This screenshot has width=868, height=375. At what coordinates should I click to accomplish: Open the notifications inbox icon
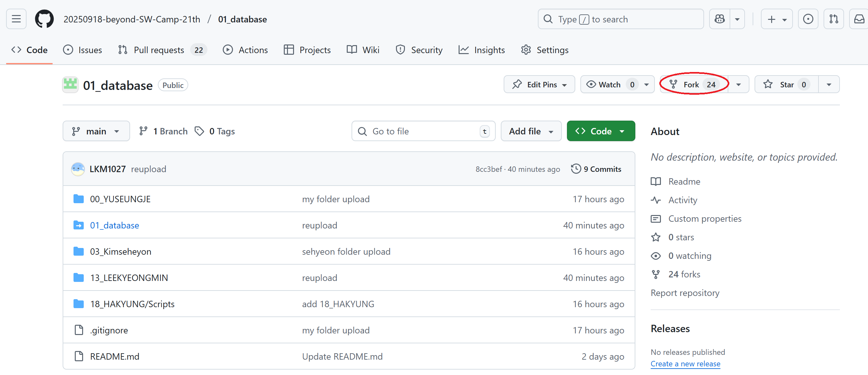[x=859, y=19]
